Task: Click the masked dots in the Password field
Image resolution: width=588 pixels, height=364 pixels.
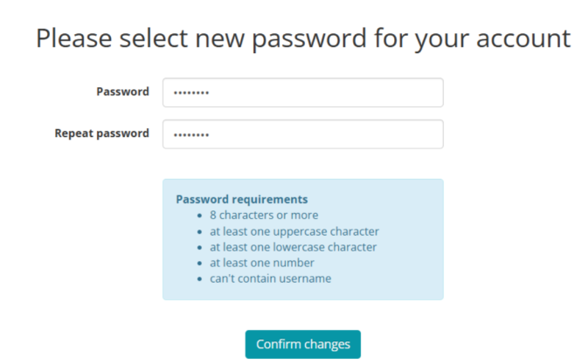Action: 191,93
